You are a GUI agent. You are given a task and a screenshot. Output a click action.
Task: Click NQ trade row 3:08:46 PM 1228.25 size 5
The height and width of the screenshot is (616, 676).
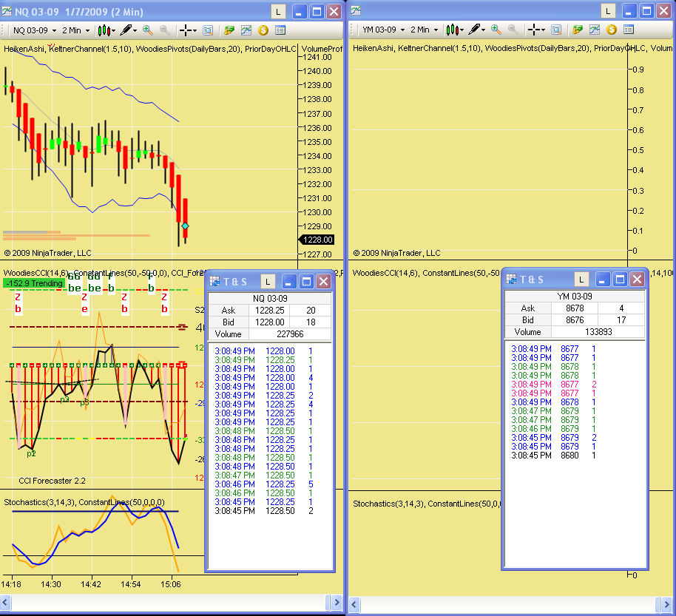(x=263, y=484)
